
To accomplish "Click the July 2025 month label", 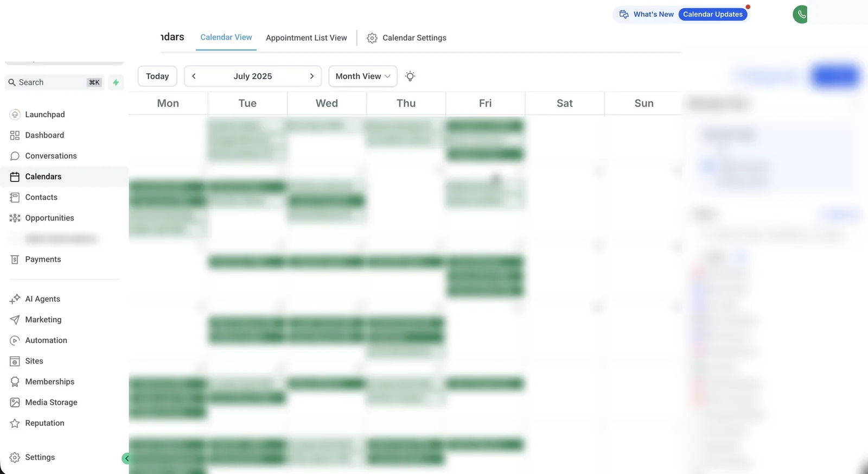I will point(253,76).
